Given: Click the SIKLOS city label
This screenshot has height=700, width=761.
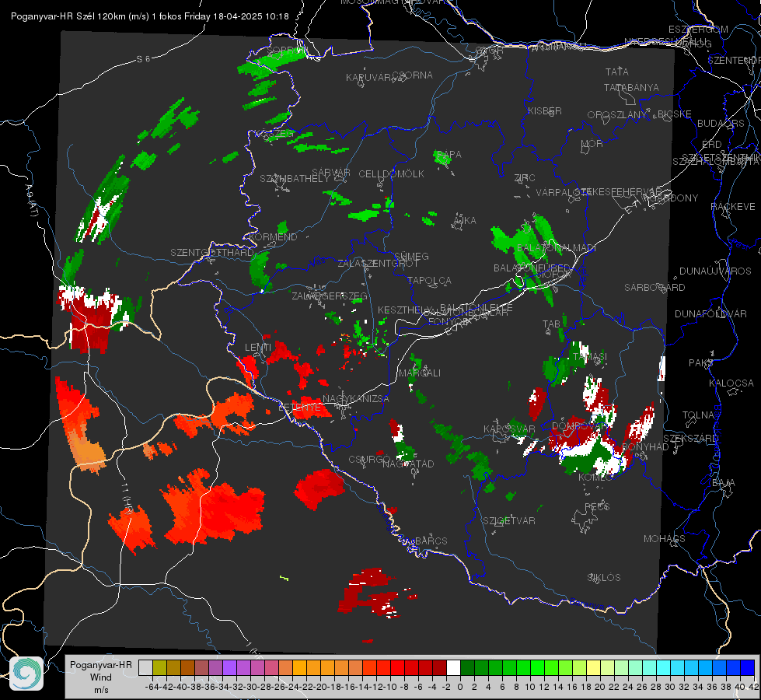Looking at the screenshot, I should (x=604, y=577).
